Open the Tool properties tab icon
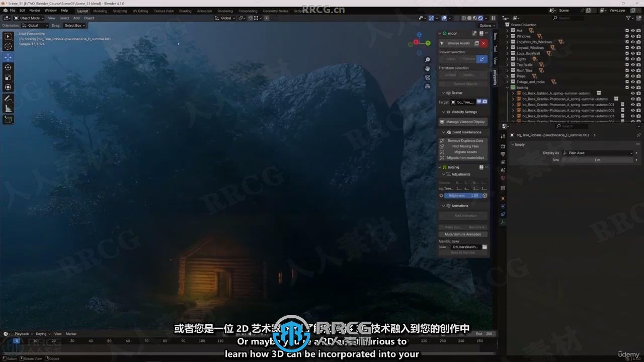Screen dimensions: 644x362 503,136
